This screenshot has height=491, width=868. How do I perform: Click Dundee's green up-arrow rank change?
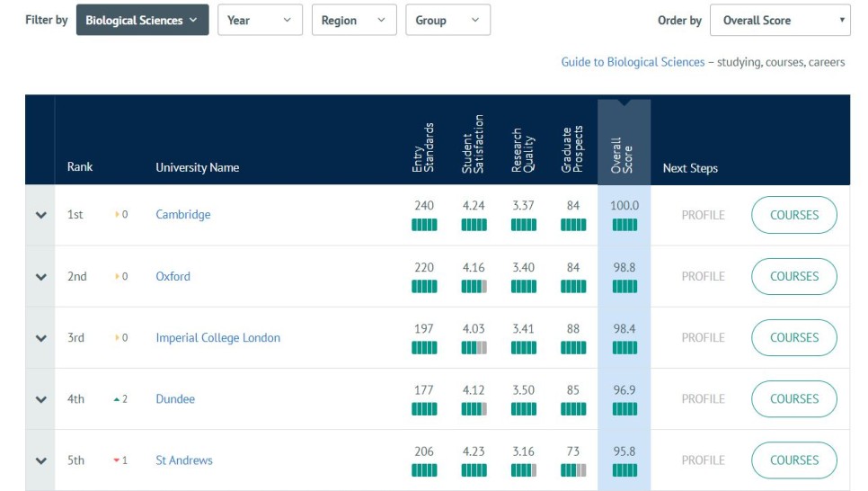click(x=117, y=399)
